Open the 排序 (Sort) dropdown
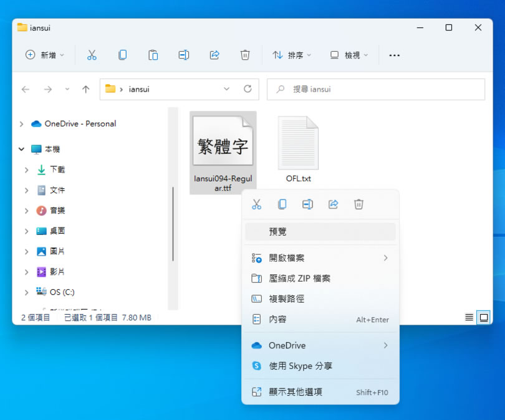Viewport: 505px width, 420px height. coord(292,55)
